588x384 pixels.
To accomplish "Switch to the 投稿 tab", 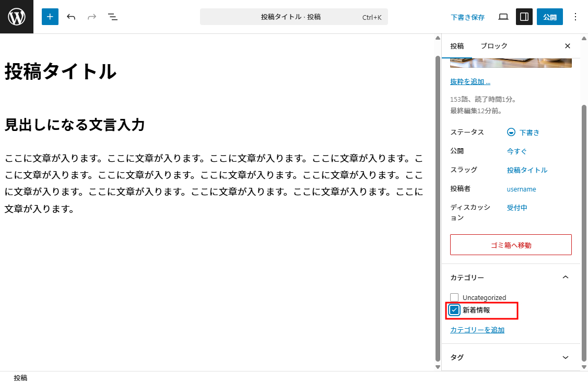I will [457, 46].
